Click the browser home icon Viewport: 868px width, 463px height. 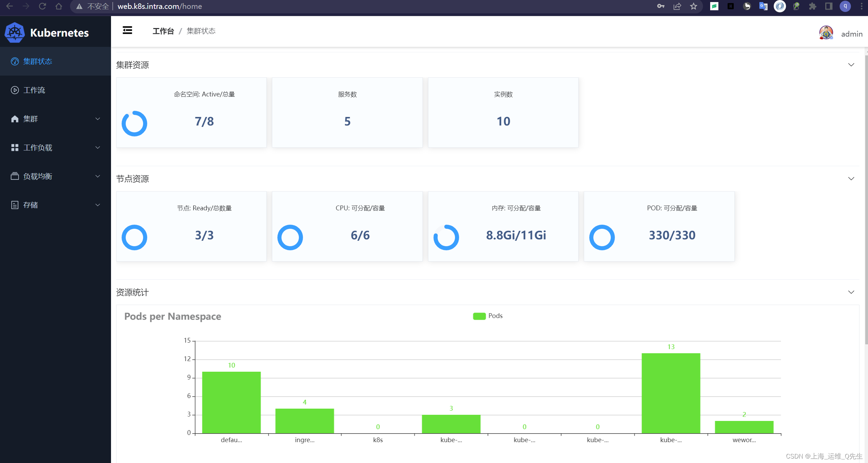click(59, 6)
